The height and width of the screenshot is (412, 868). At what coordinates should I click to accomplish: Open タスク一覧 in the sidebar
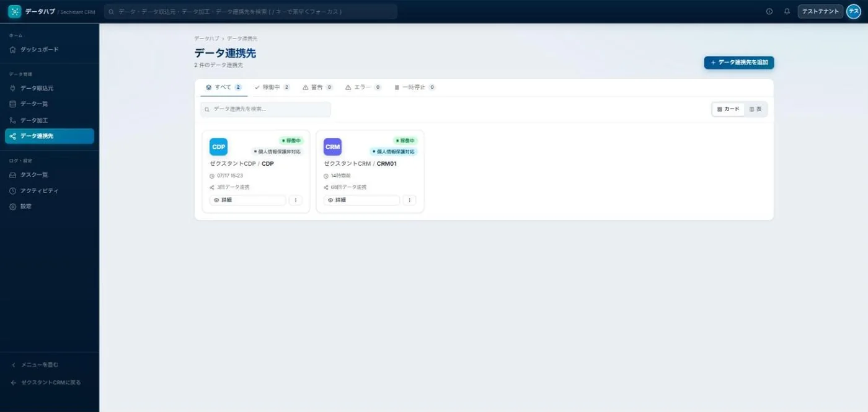(x=50, y=175)
